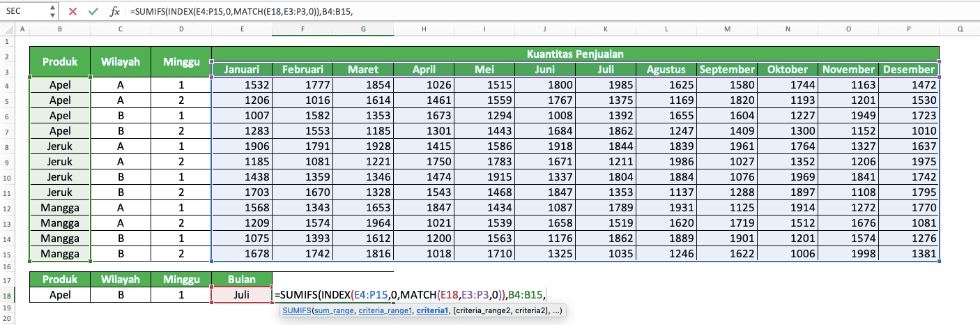Select the corner Select All triangle
The height and width of the screenshot is (325, 980).
coord(7,29)
